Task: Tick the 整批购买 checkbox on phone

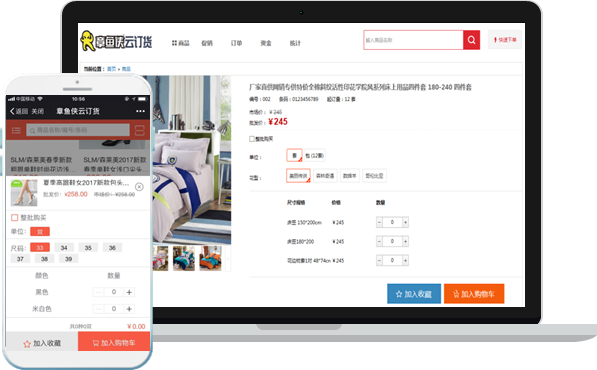Action: [x=14, y=218]
